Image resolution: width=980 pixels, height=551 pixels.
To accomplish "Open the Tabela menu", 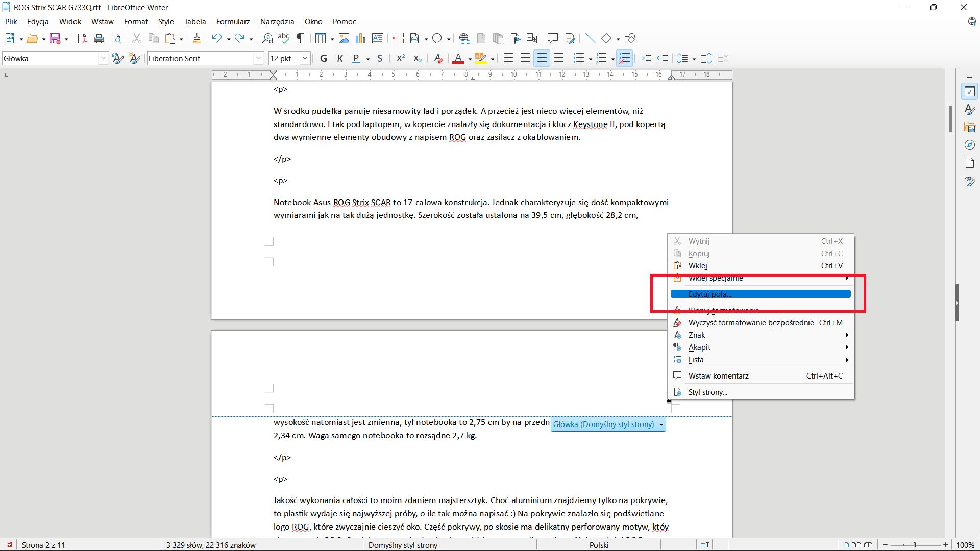I will click(x=194, y=21).
